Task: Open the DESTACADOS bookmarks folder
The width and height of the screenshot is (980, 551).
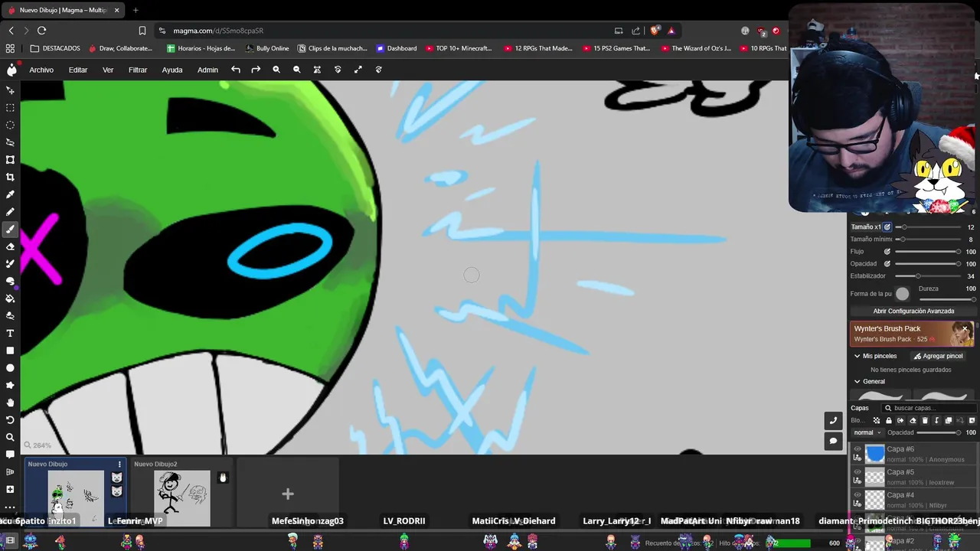Action: pyautogui.click(x=55, y=48)
